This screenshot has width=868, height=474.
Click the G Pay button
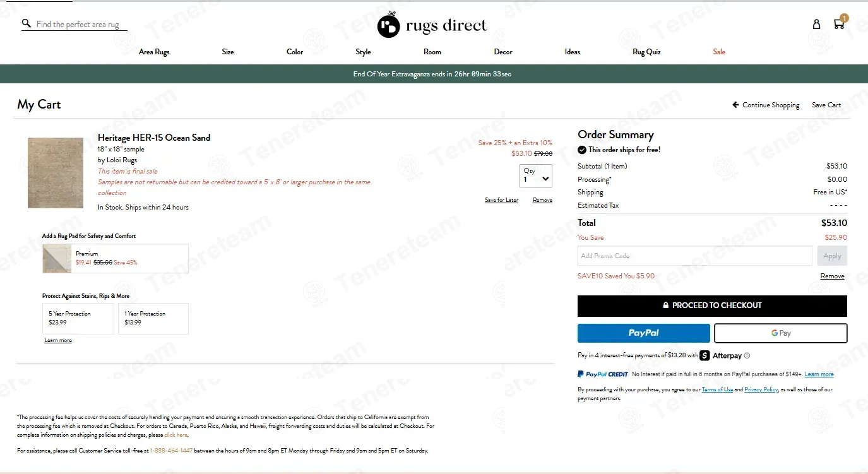click(780, 333)
